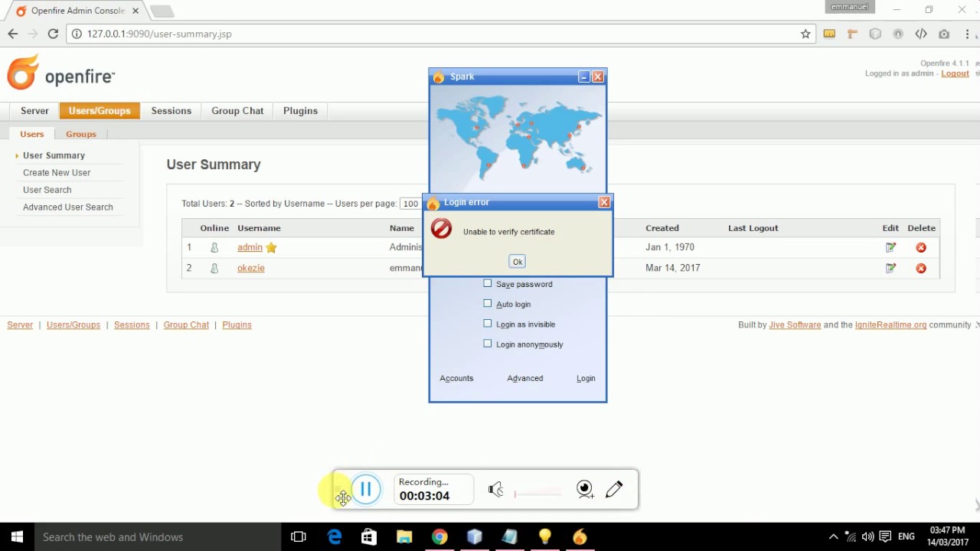Click the Logout link
This screenshot has height=551, width=980.
point(955,73)
